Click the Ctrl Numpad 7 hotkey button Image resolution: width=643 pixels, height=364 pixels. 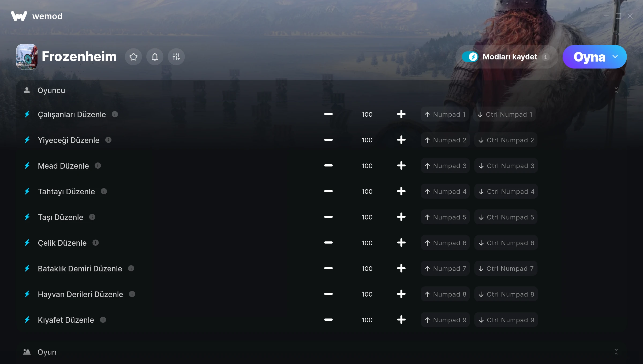[506, 268]
